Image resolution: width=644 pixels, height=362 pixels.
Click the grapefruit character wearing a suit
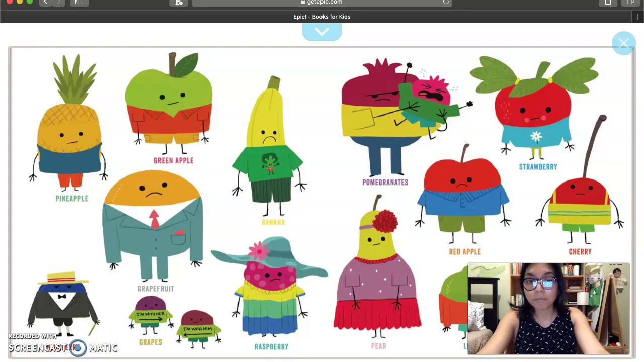(152, 225)
